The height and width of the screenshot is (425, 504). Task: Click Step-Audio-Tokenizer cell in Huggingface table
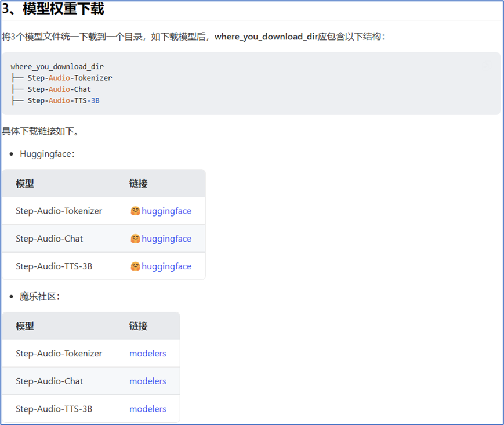[x=59, y=211]
